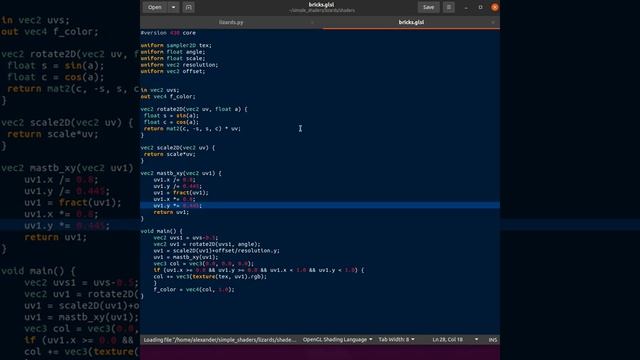Save the file with the Save button
Screen dimensions: 640x360
pyautogui.click(x=428, y=7)
